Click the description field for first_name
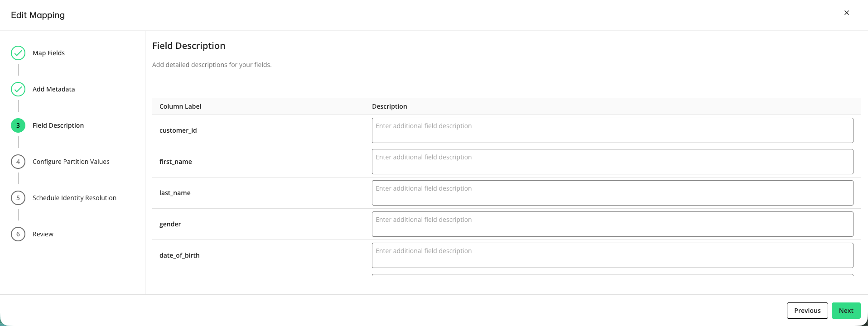Image resolution: width=868 pixels, height=326 pixels. click(612, 162)
